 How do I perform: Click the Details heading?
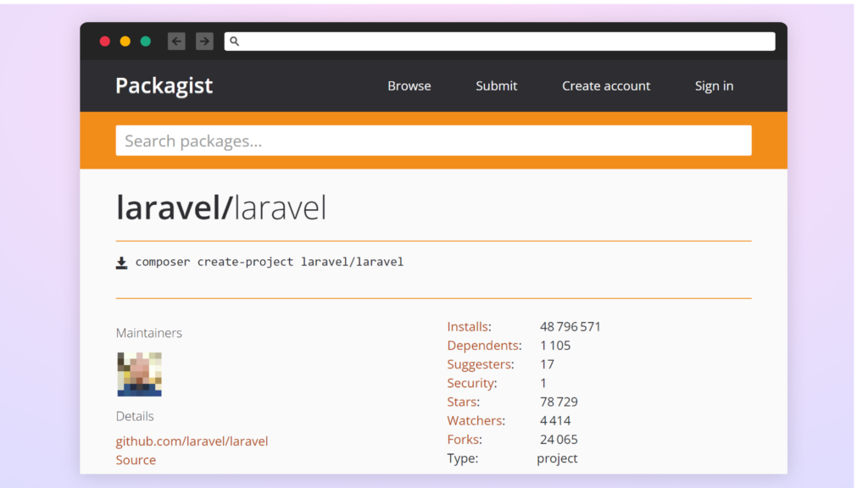coord(135,416)
